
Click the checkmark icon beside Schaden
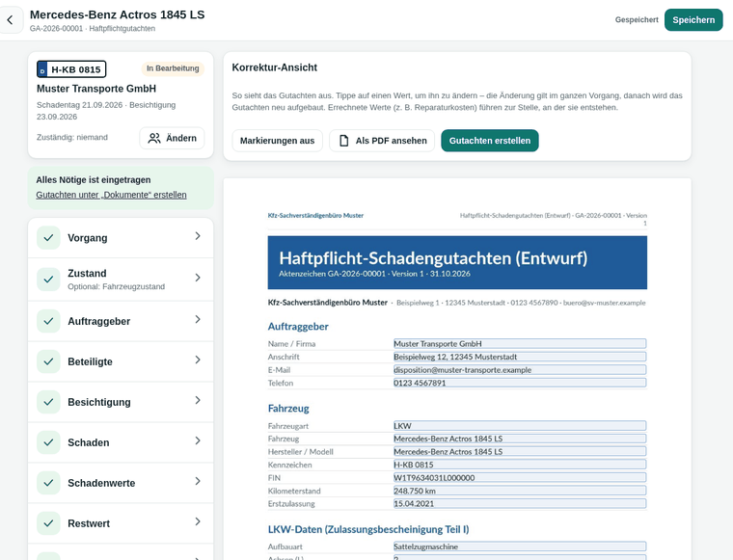click(48, 442)
